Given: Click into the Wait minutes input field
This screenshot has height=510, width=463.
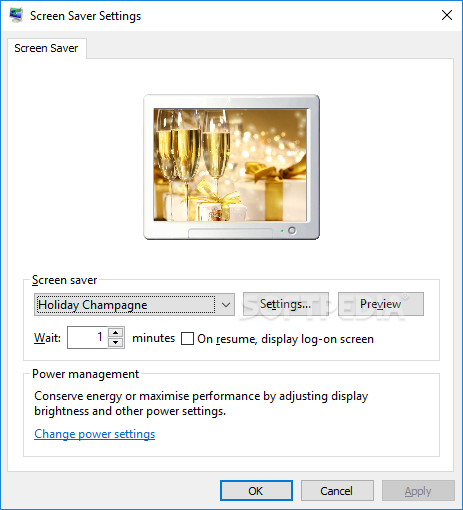Looking at the screenshot, I should click(87, 338).
